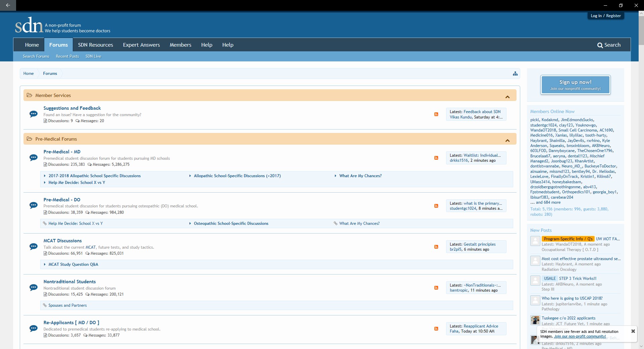Open RSS feed for MCAT Discussions
Screen dimensions: 644x349
436,247
